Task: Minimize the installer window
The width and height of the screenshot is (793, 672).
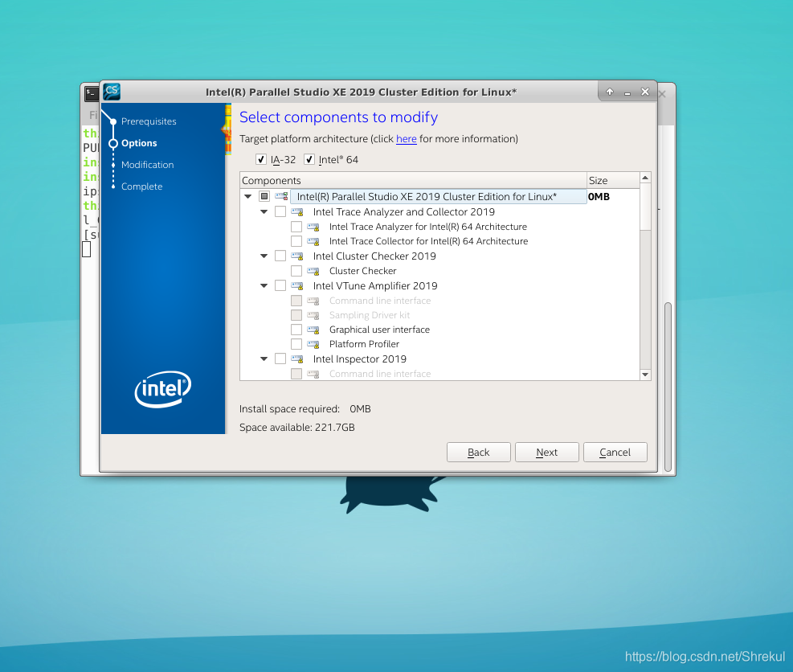Action: point(627,92)
